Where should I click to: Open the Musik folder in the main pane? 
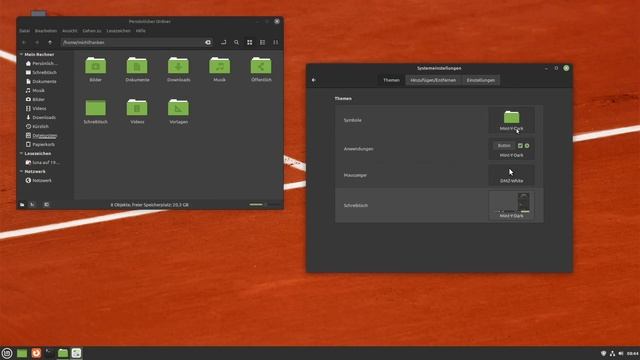220,69
